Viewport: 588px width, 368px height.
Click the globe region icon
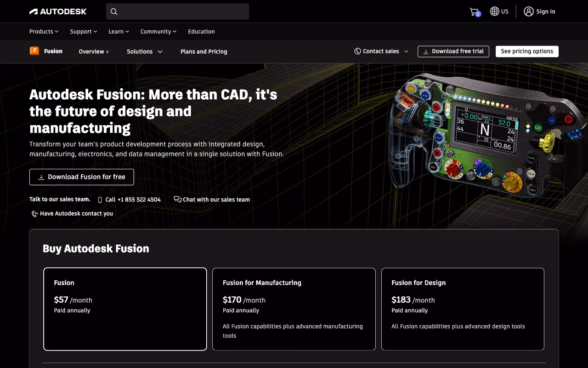[x=494, y=11]
